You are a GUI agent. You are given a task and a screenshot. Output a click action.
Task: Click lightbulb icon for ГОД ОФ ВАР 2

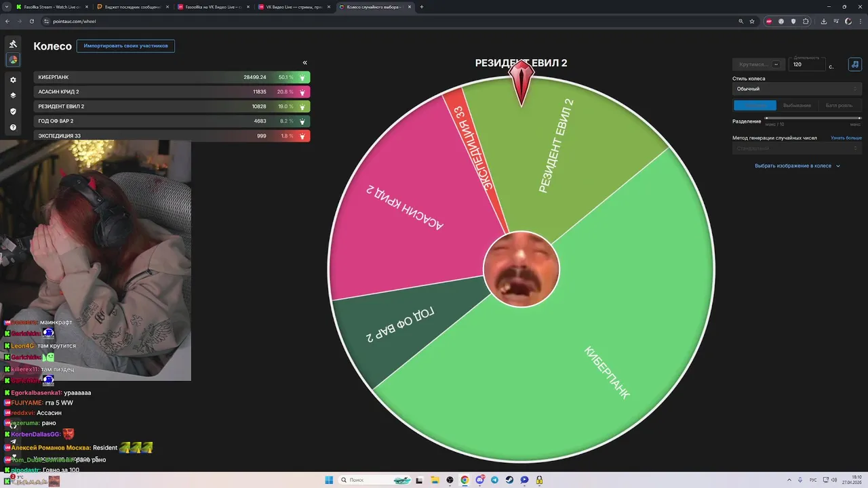[x=302, y=121]
